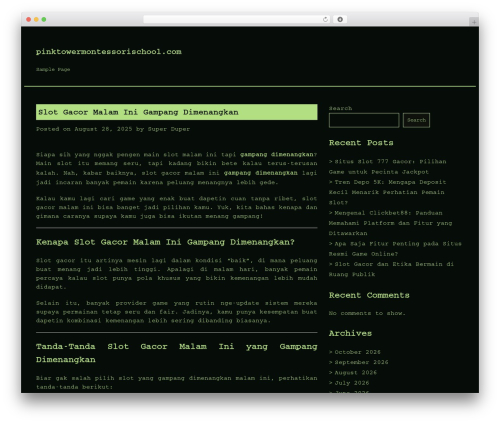Click the reader icon beside address bar
Viewport: 500px width, 423px height.
(340, 19)
